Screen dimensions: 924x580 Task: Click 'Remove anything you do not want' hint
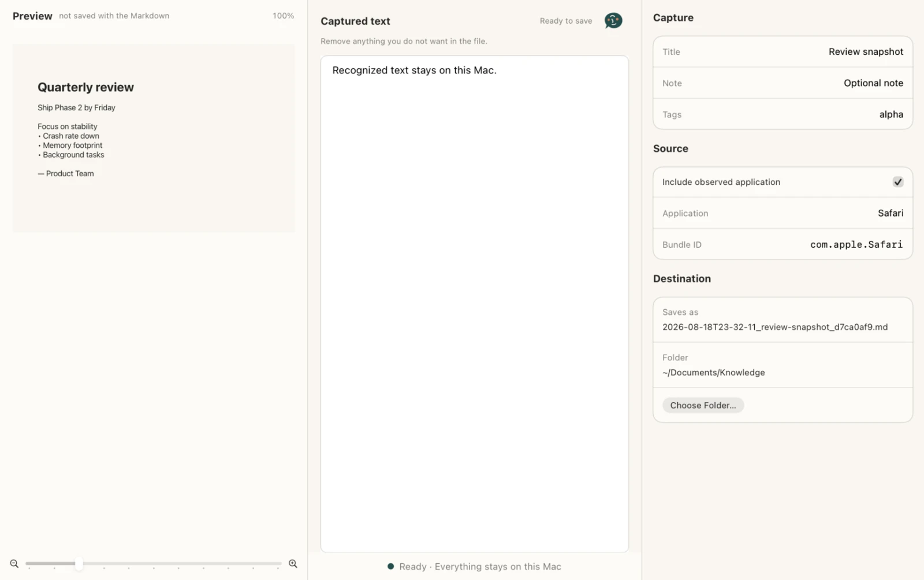tap(404, 42)
